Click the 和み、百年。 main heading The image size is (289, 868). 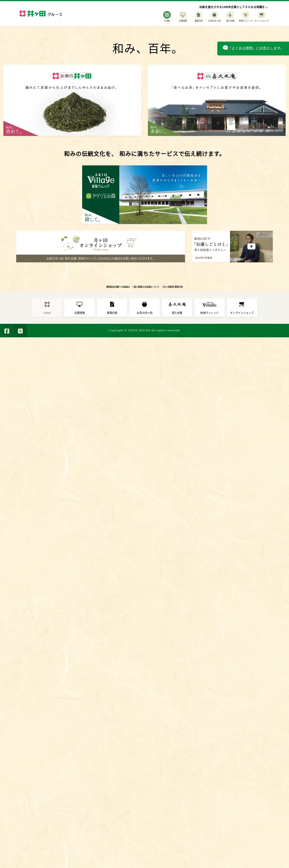tap(145, 48)
